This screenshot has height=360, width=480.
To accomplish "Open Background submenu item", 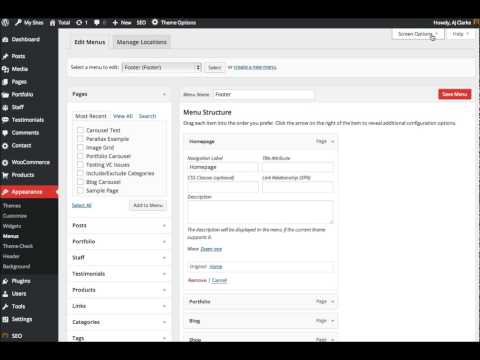I will (x=17, y=266).
